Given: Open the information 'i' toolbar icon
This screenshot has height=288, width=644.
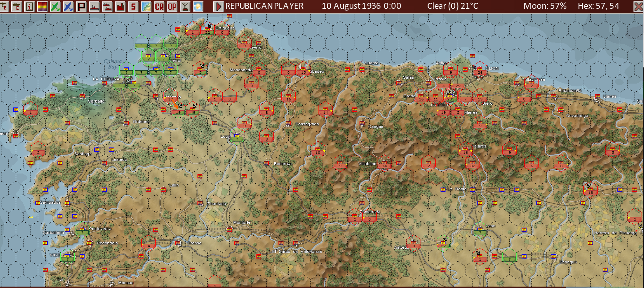Looking at the screenshot, I should coord(29,6).
